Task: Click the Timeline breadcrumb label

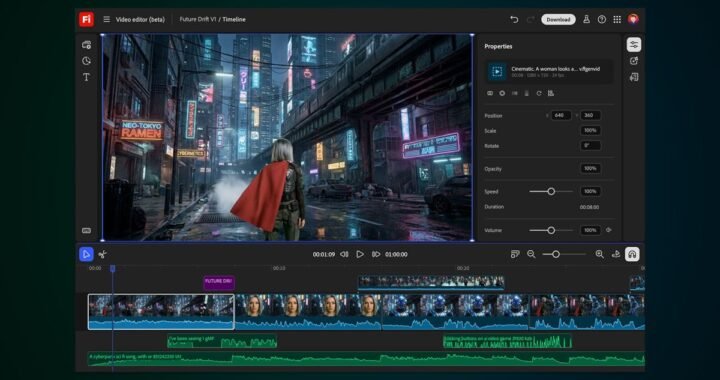Action: (234, 19)
